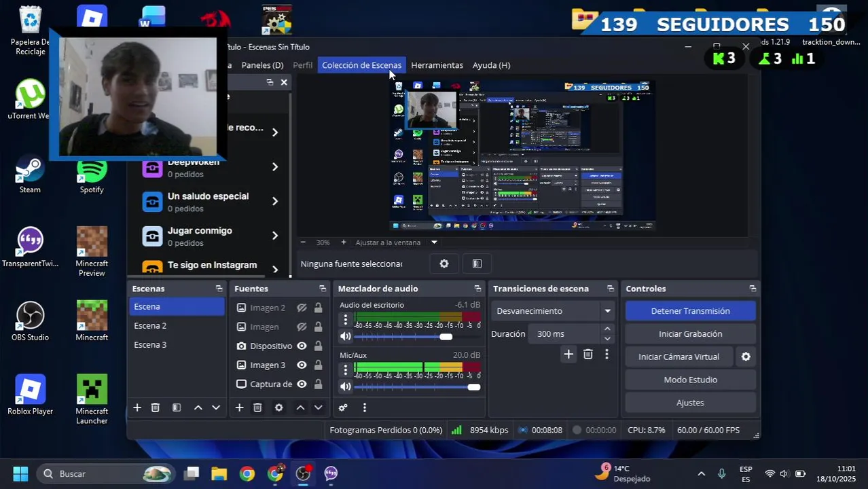Open Colección de Escenas menu
This screenshot has height=489, width=868.
pos(361,65)
